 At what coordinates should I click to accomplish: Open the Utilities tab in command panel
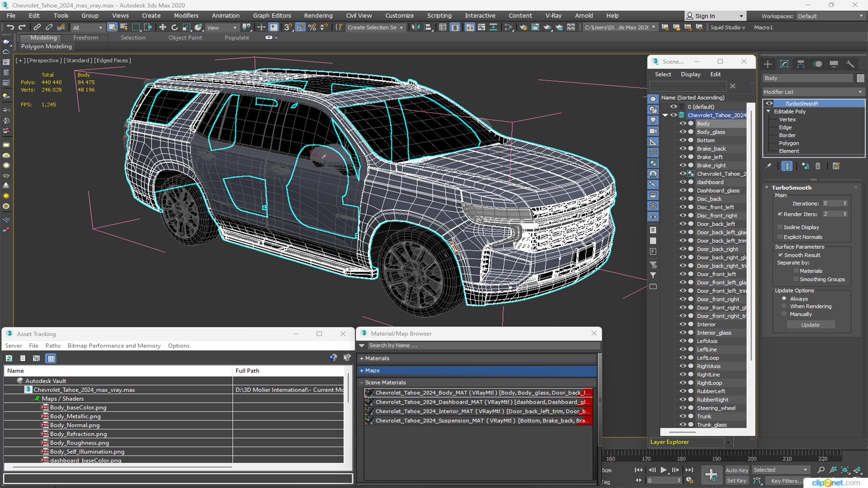[850, 64]
